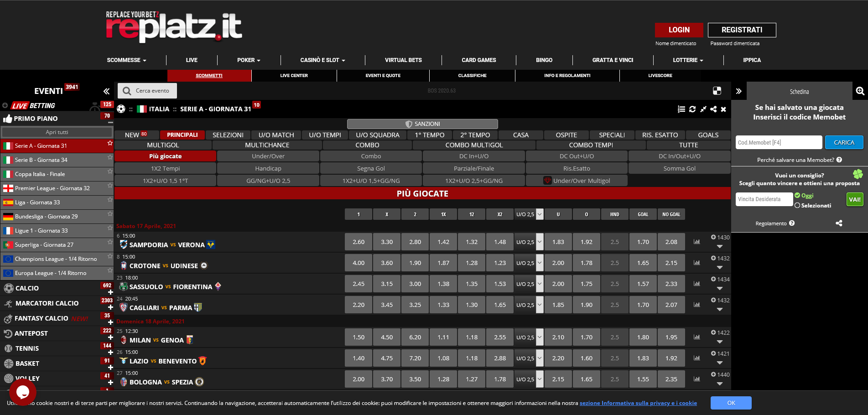
Task: Click the REGISTRATI button
Action: [742, 30]
